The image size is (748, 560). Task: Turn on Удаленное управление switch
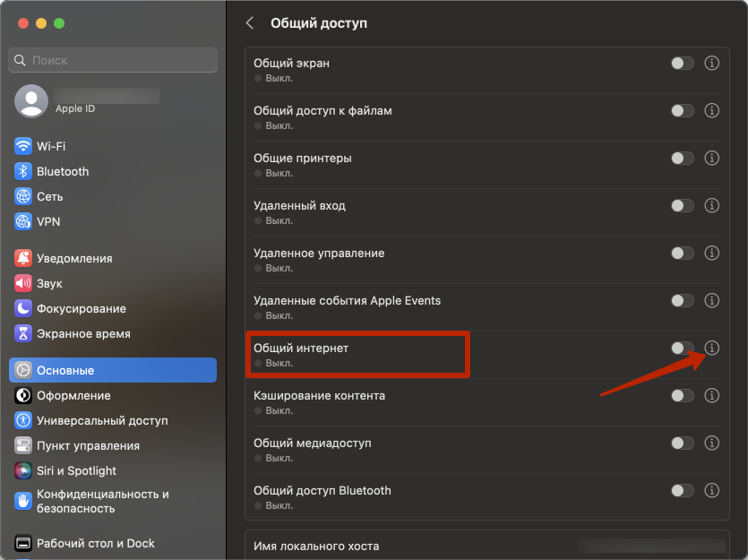pos(683,253)
